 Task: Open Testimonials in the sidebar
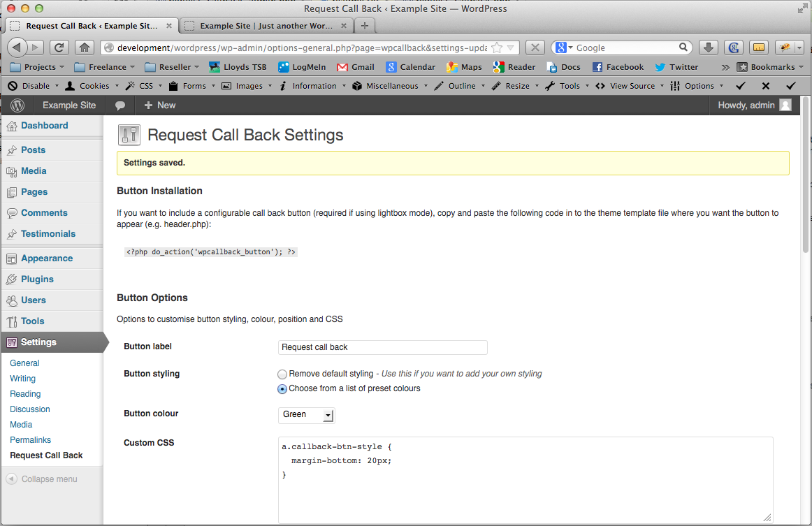(x=48, y=233)
